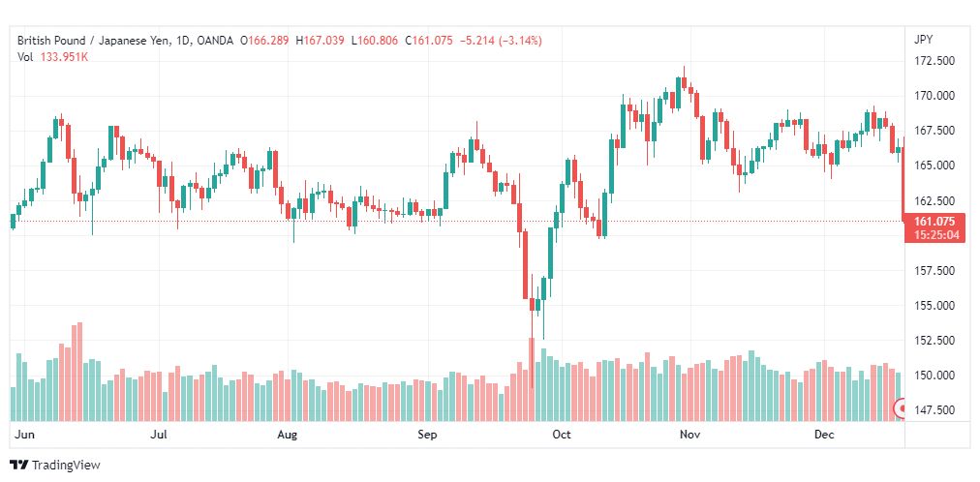Screen dimensions: 980x482
Task: Click the Vol 133.951K indicator label
Action: coord(52,57)
